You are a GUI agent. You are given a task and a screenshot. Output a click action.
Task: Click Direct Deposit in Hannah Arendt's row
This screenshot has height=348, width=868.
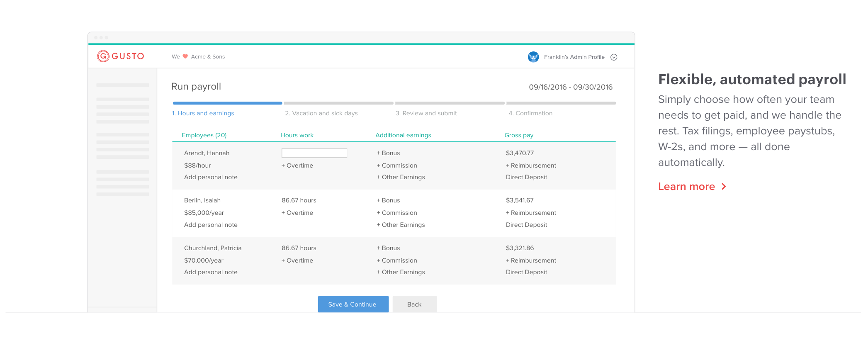point(526,177)
